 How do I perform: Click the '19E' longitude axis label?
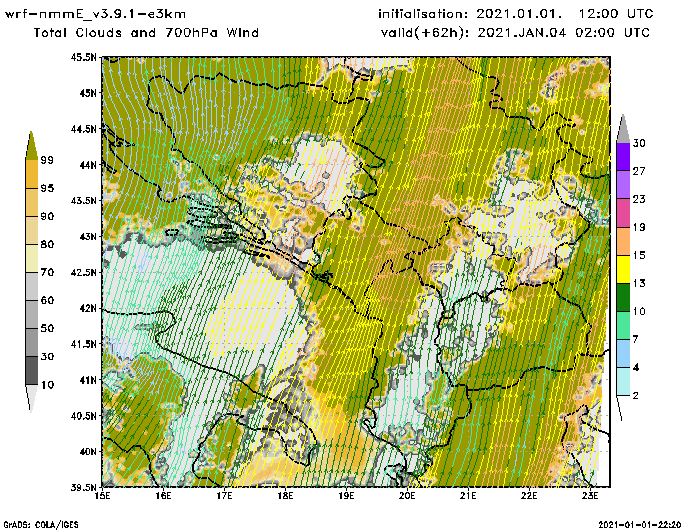tap(346, 496)
